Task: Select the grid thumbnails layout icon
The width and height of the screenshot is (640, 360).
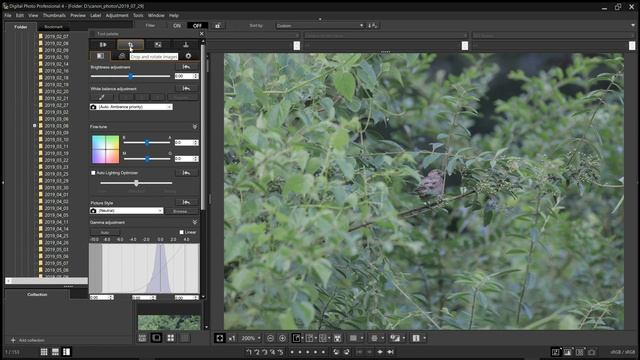Action: [171, 338]
